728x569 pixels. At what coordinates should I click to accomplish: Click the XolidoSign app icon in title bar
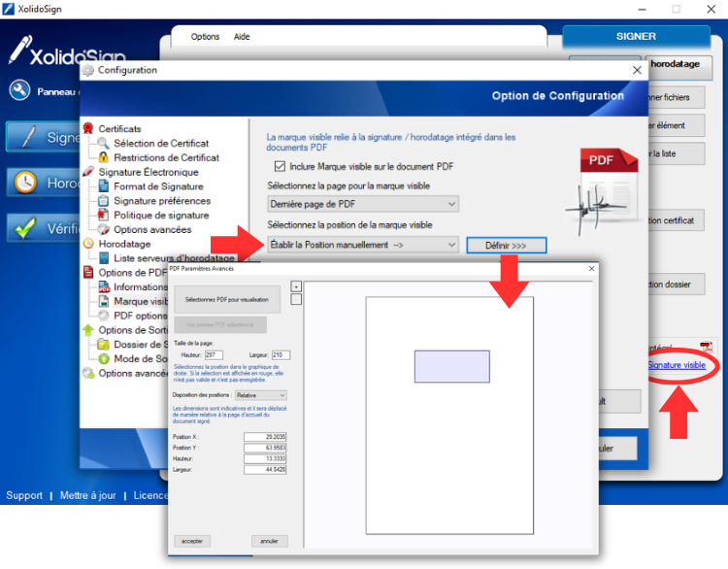coord(8,9)
